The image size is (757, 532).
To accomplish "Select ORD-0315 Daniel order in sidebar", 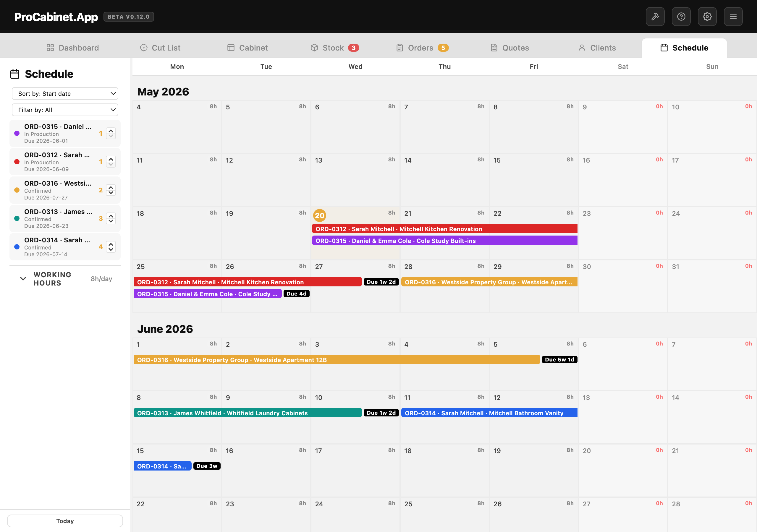I will pyautogui.click(x=65, y=134).
